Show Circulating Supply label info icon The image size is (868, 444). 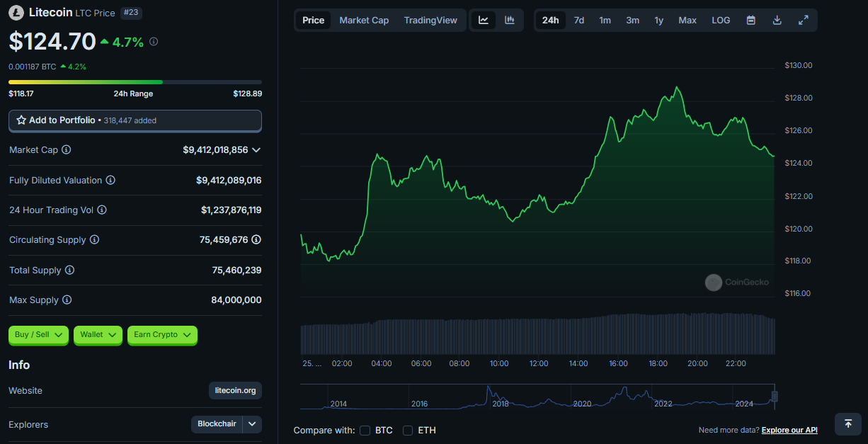pos(95,240)
